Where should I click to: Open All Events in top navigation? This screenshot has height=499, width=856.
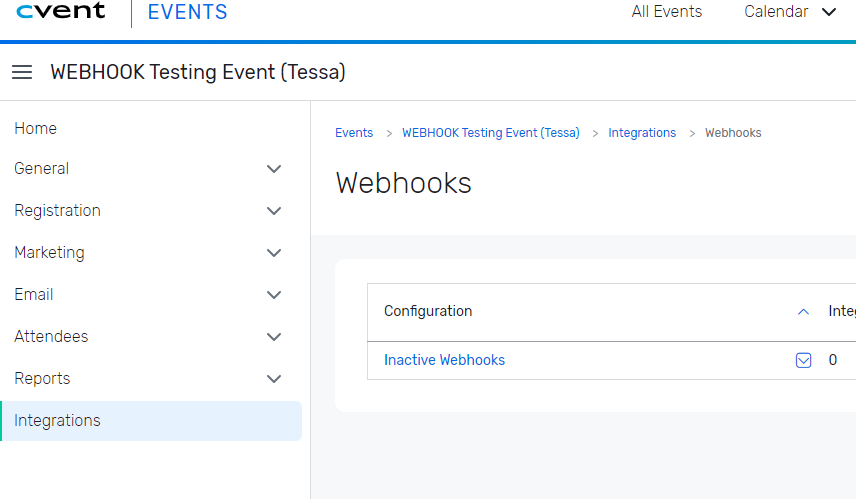pos(667,11)
